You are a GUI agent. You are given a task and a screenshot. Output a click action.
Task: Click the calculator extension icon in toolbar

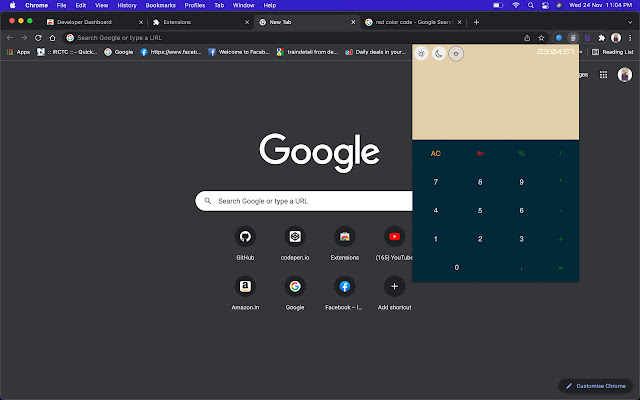pos(573,38)
